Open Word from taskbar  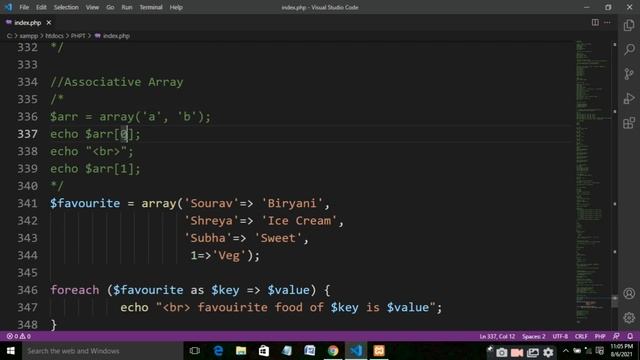click(310, 351)
